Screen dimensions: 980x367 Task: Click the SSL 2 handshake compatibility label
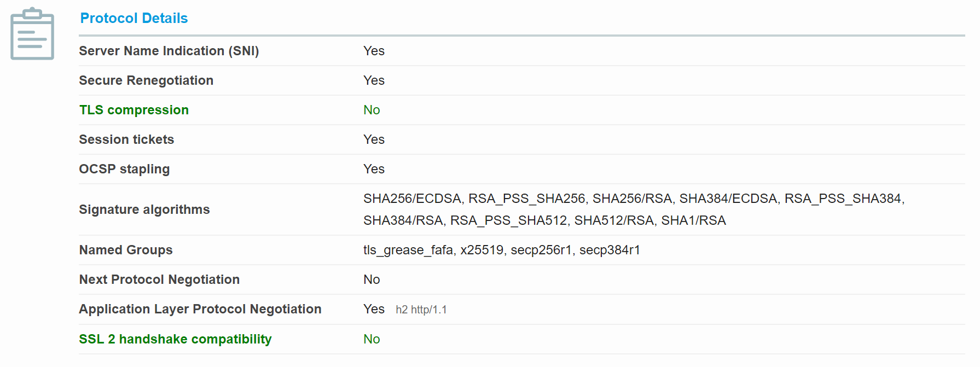click(175, 339)
